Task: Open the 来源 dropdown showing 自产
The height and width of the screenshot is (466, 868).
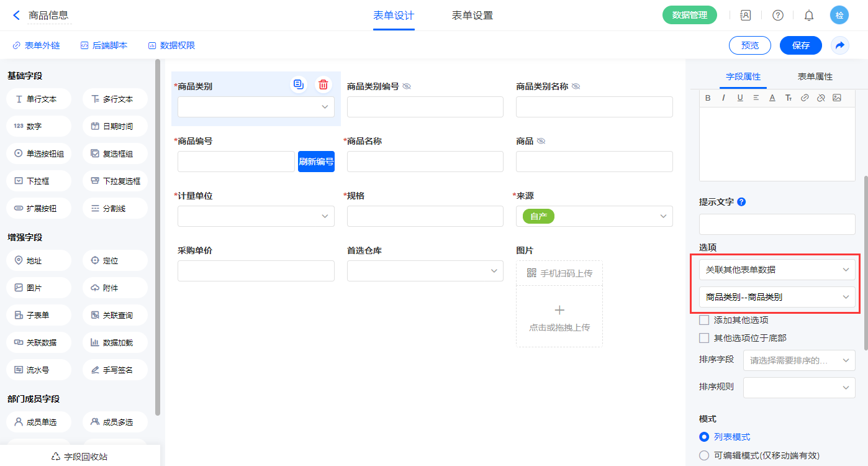Action: click(x=594, y=216)
